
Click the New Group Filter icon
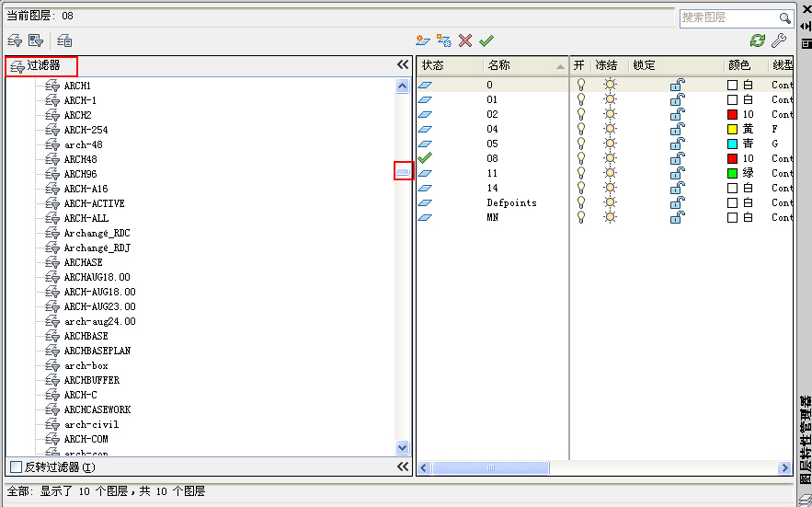click(36, 40)
